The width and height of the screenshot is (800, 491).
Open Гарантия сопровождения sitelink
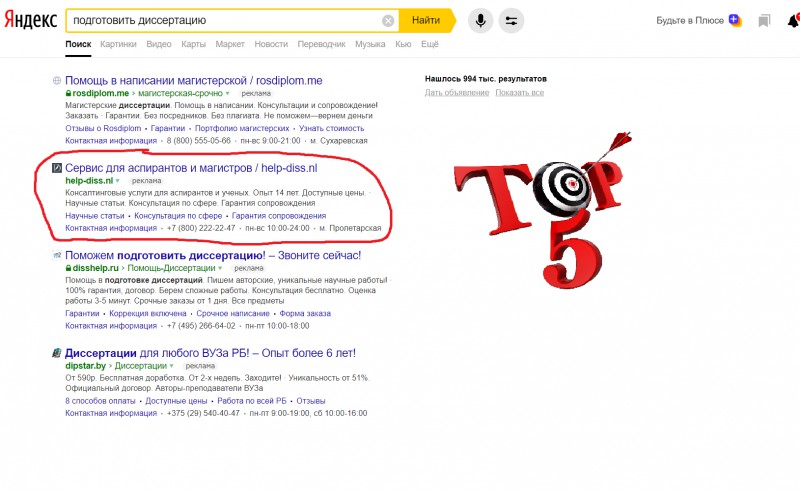click(279, 216)
